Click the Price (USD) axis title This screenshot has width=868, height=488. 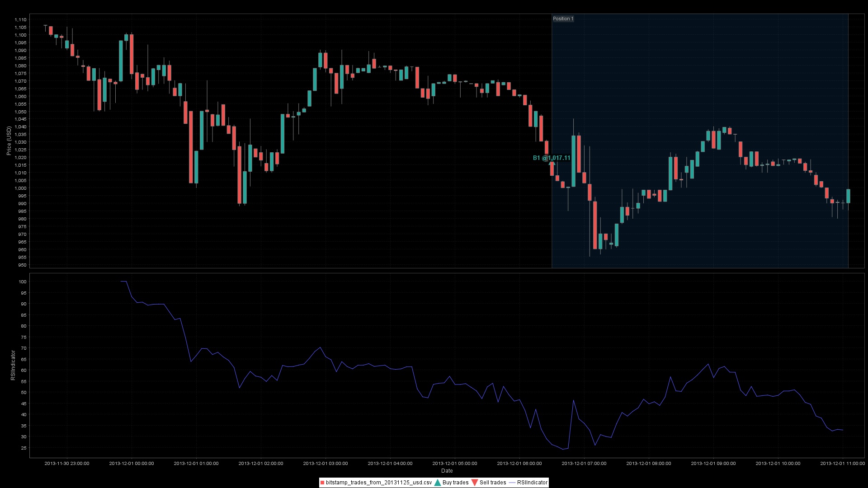9,141
